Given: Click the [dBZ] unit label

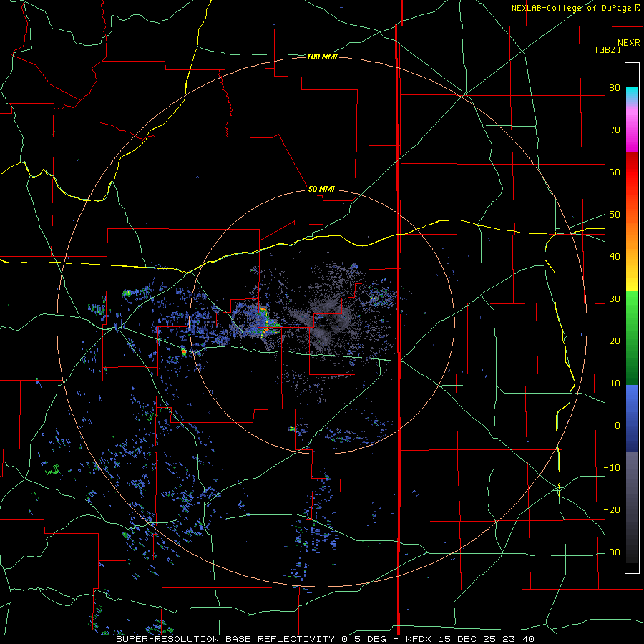Looking at the screenshot, I should (x=608, y=49).
